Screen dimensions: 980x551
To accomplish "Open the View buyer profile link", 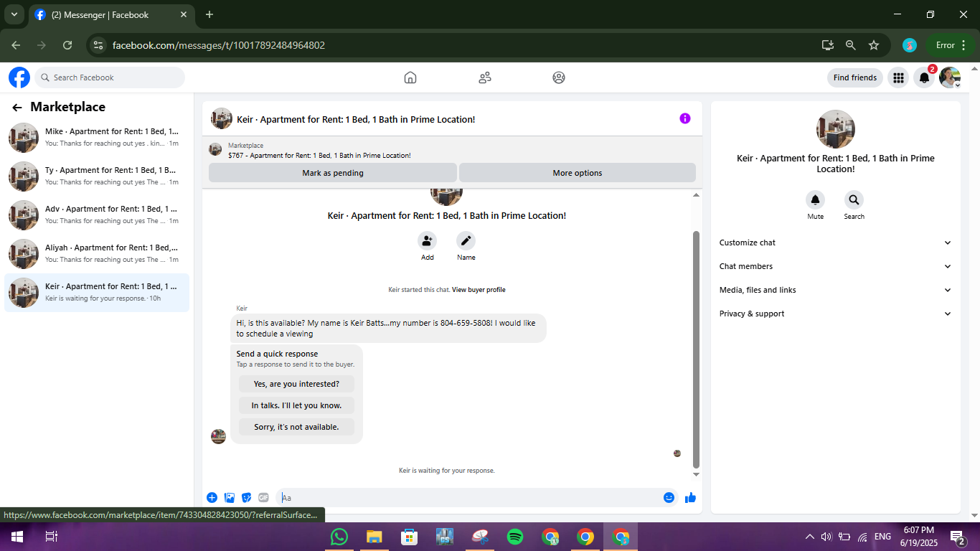I will (x=479, y=290).
